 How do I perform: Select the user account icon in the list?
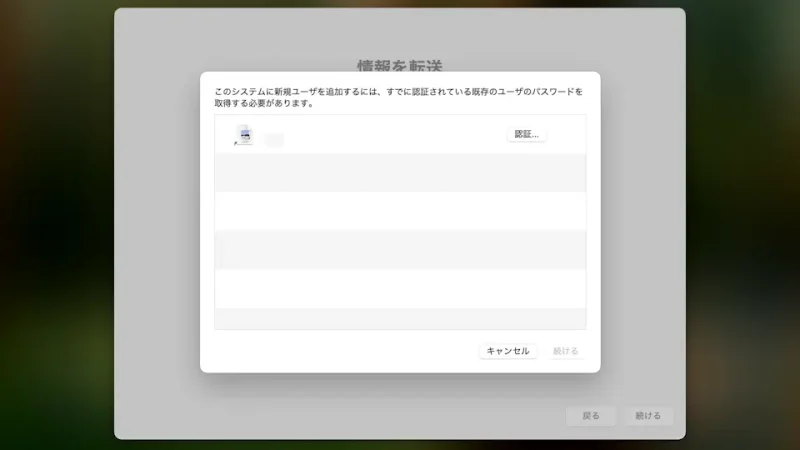tap(244, 135)
